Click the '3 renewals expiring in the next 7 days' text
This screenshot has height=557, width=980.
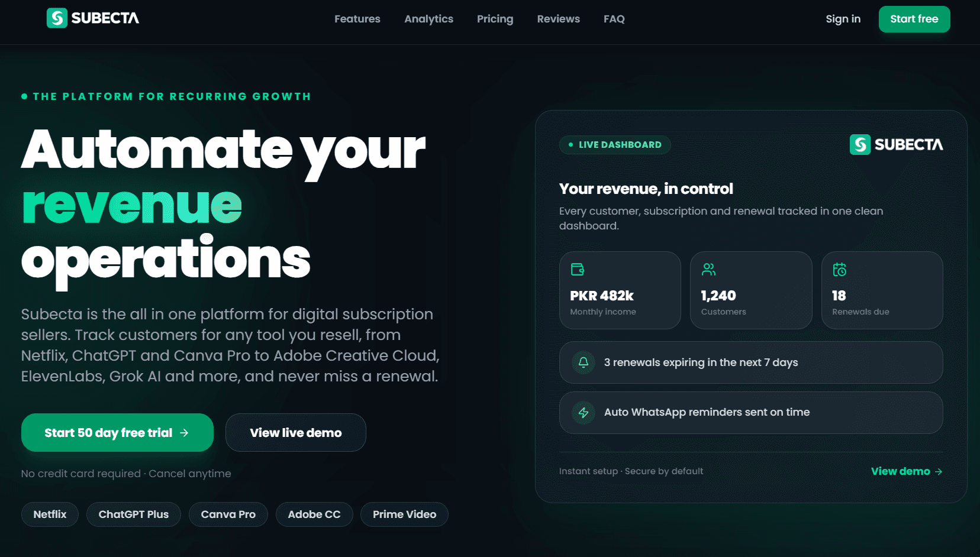701,362
